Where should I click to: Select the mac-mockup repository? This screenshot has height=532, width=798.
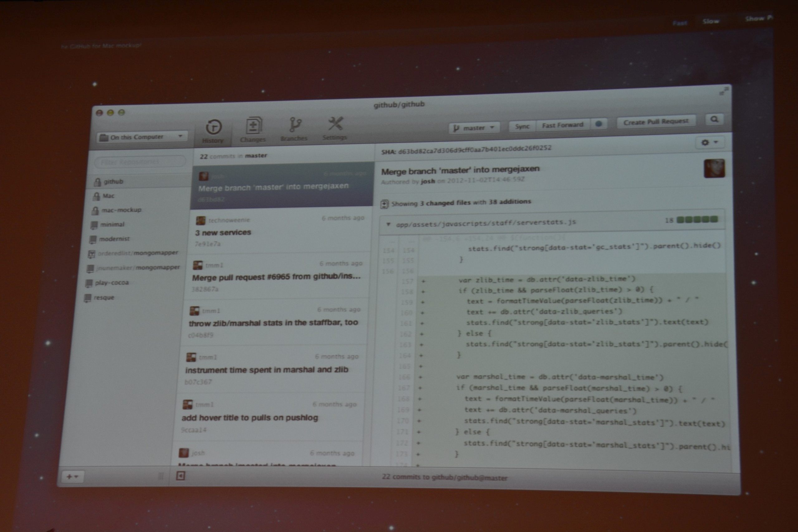tap(121, 210)
